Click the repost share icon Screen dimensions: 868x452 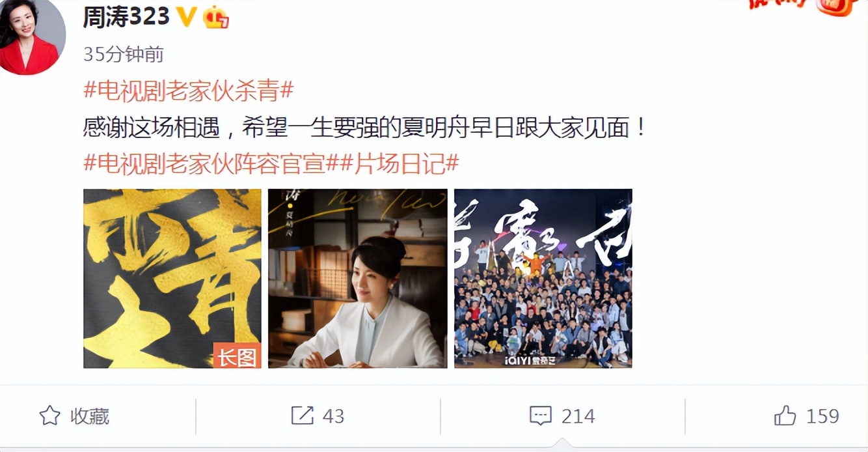point(302,416)
